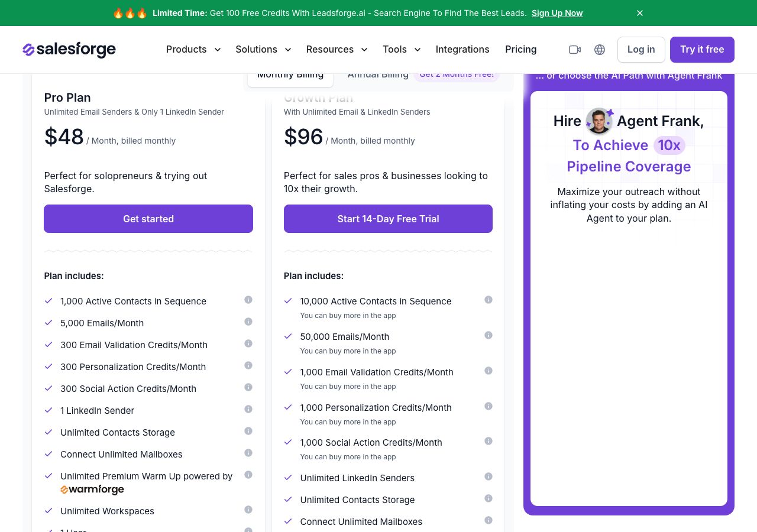Open the Integrations page
The height and width of the screenshot is (532, 757).
[x=462, y=50]
